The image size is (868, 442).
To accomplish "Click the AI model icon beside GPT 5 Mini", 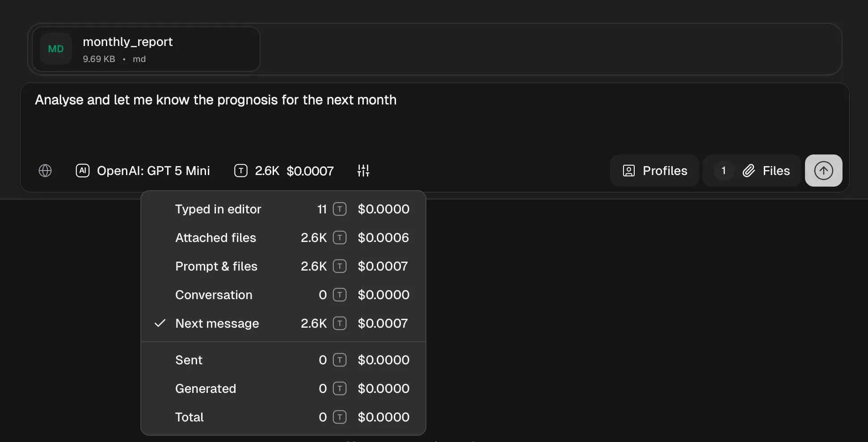I will pyautogui.click(x=83, y=171).
